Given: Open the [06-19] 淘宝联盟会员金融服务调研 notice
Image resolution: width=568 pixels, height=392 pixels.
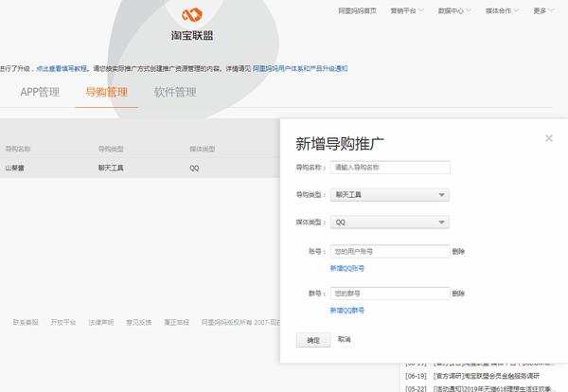Looking at the screenshot, I should pyautogui.click(x=472, y=376).
